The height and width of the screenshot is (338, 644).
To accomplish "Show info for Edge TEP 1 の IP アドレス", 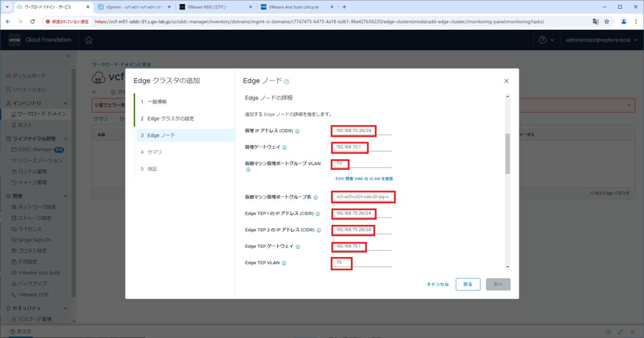I will (x=318, y=214).
